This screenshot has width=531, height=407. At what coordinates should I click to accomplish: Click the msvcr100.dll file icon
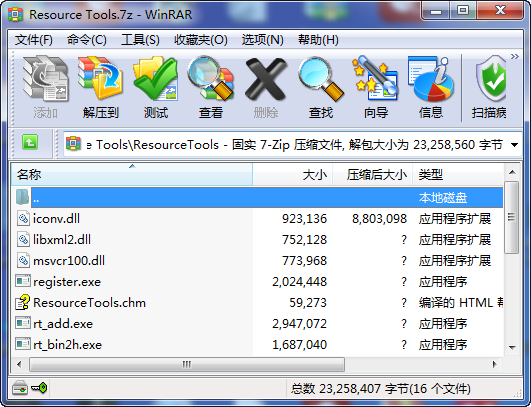tap(23, 261)
